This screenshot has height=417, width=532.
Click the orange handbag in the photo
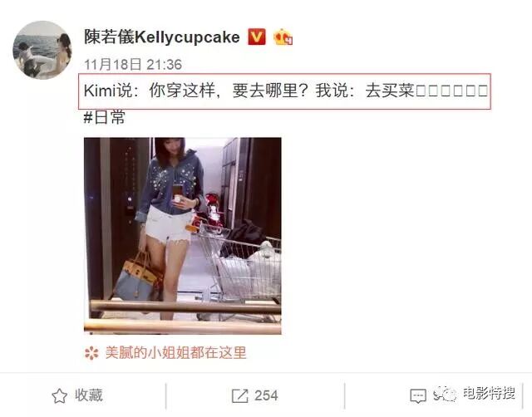[139, 277]
